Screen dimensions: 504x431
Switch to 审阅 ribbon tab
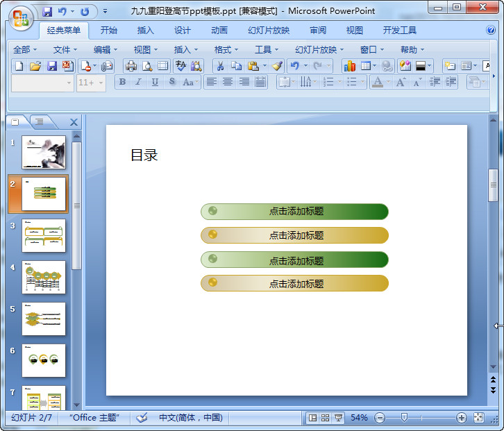(318, 31)
